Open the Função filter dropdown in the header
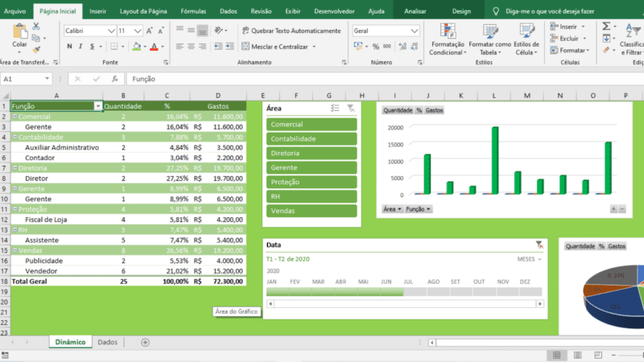This screenshot has width=644, height=362. 98,106
